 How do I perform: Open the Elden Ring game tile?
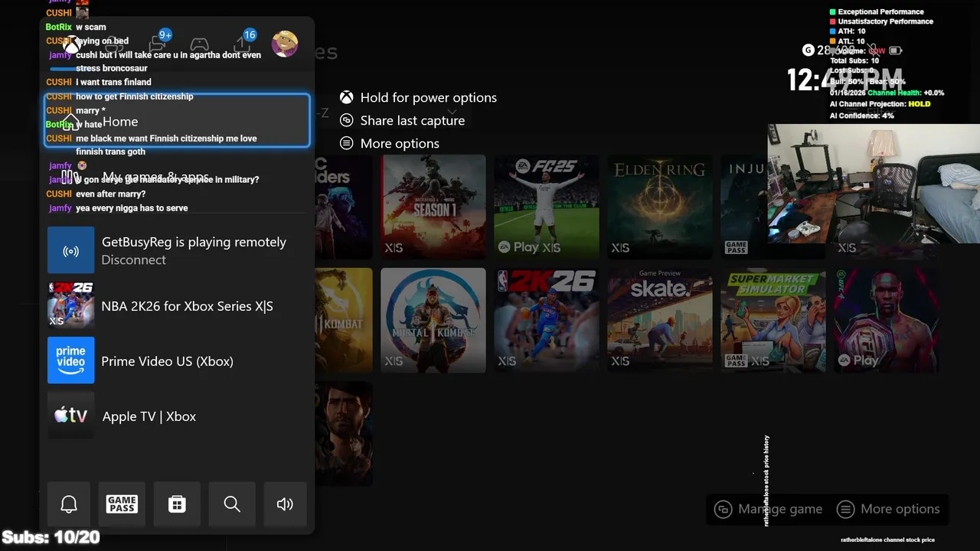pyautogui.click(x=660, y=207)
